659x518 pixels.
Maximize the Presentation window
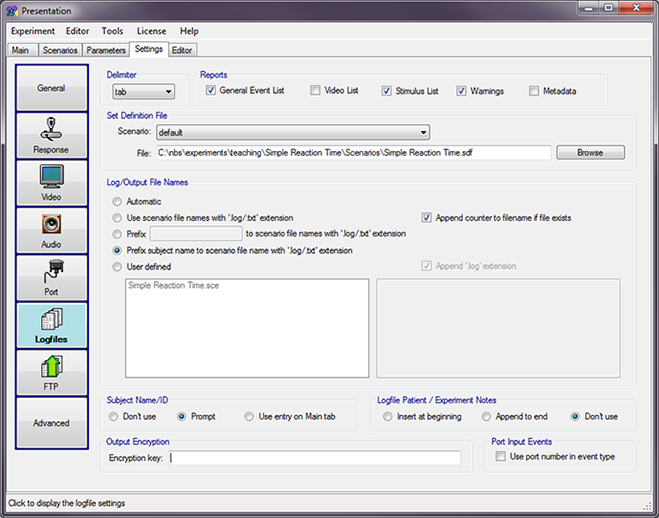[x=609, y=8]
